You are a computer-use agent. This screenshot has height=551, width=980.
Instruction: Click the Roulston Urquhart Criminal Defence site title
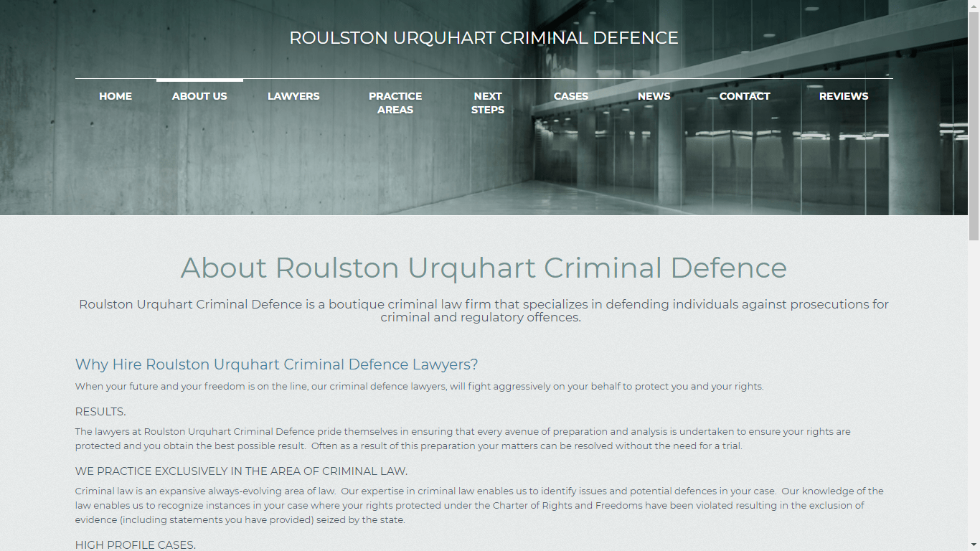[484, 38]
